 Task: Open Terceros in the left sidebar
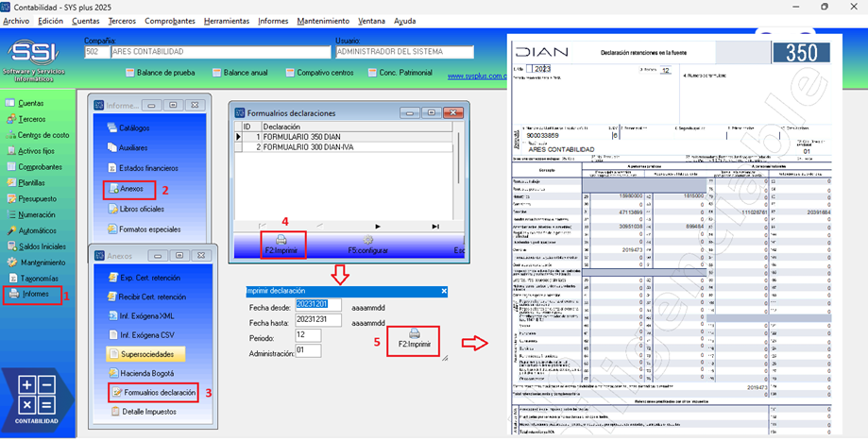pos(26,120)
